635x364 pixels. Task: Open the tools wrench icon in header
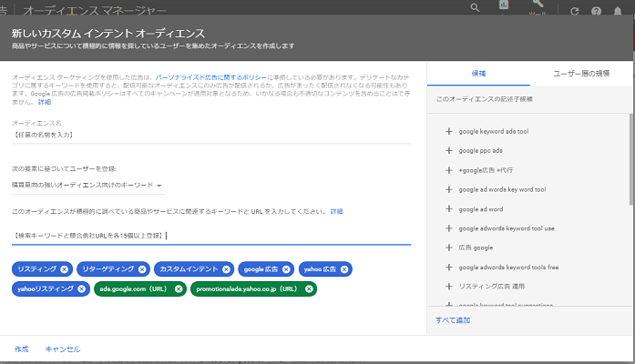tap(538, 4)
